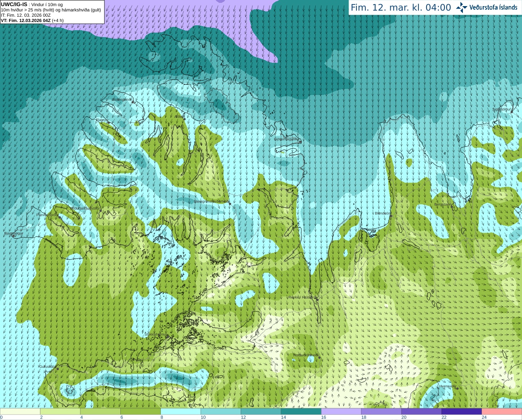Image resolution: width=522 pixels, height=420 pixels.
Task: Click the legend scale number 16
Action: (323, 417)
